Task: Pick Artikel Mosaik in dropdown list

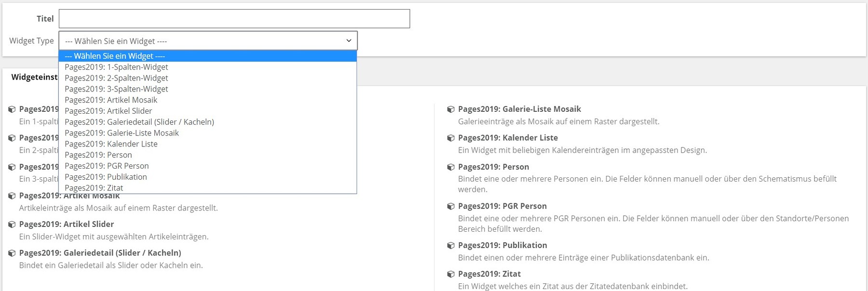Action: pyautogui.click(x=111, y=100)
